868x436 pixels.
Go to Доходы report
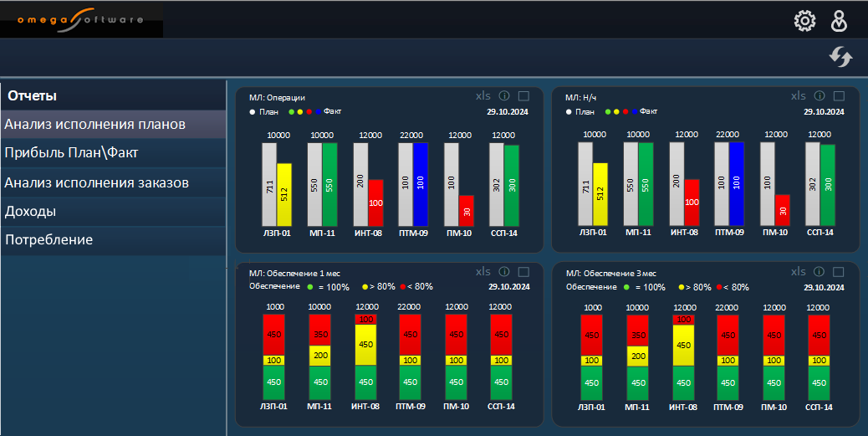click(113, 211)
